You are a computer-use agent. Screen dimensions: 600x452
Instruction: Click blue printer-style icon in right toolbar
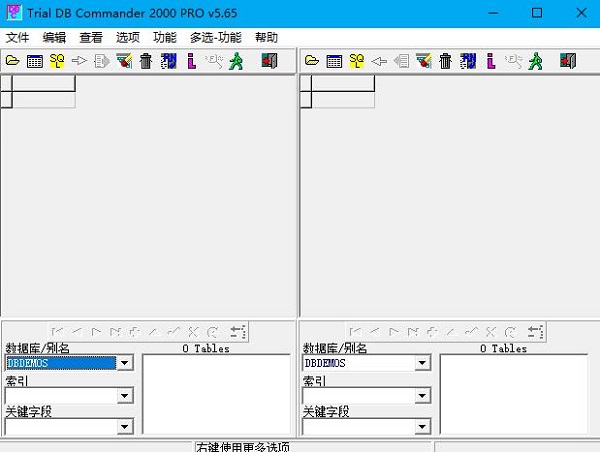coord(468,61)
